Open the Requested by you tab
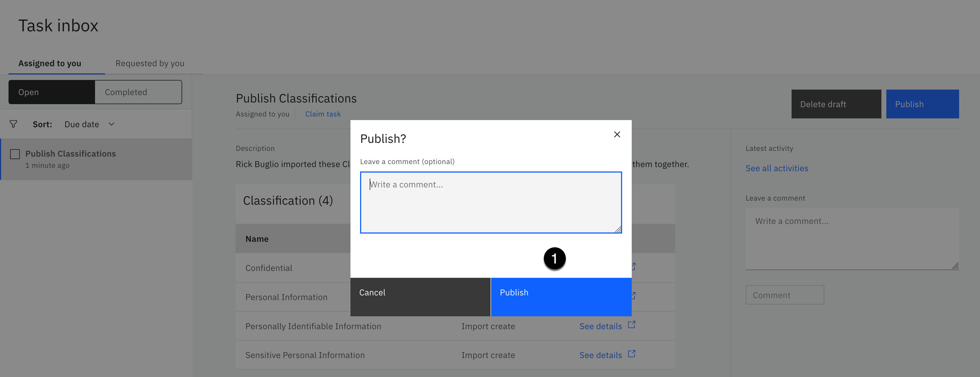 click(150, 63)
